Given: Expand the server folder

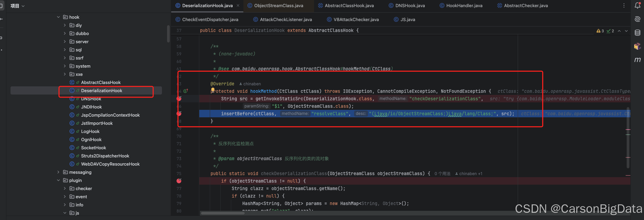Looking at the screenshot, I should [x=65, y=41].
